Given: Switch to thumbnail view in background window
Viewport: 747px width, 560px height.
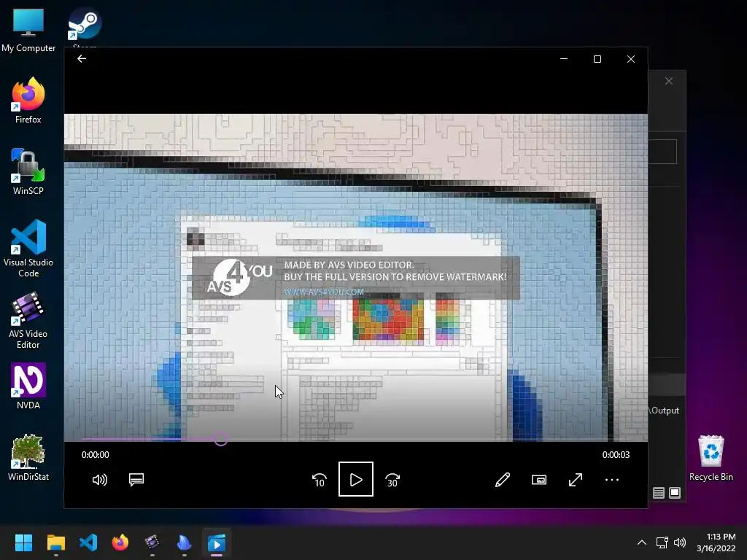Looking at the screenshot, I should pos(675,493).
